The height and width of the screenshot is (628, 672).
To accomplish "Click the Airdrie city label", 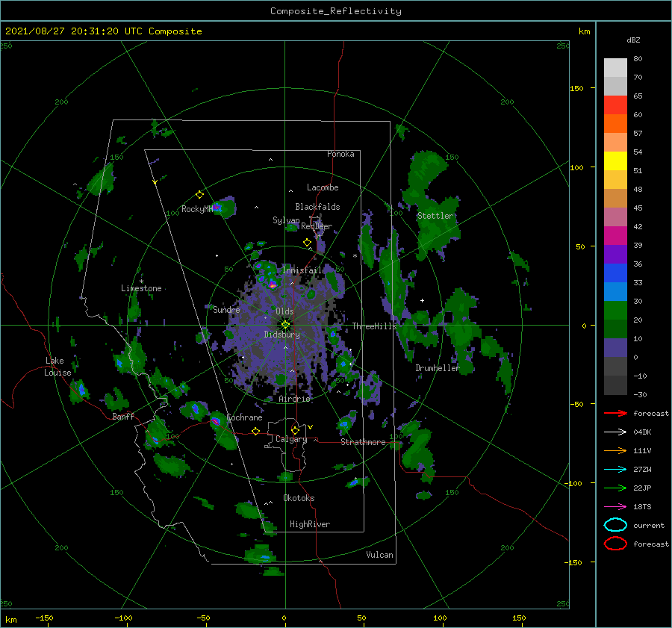I will pos(294,399).
